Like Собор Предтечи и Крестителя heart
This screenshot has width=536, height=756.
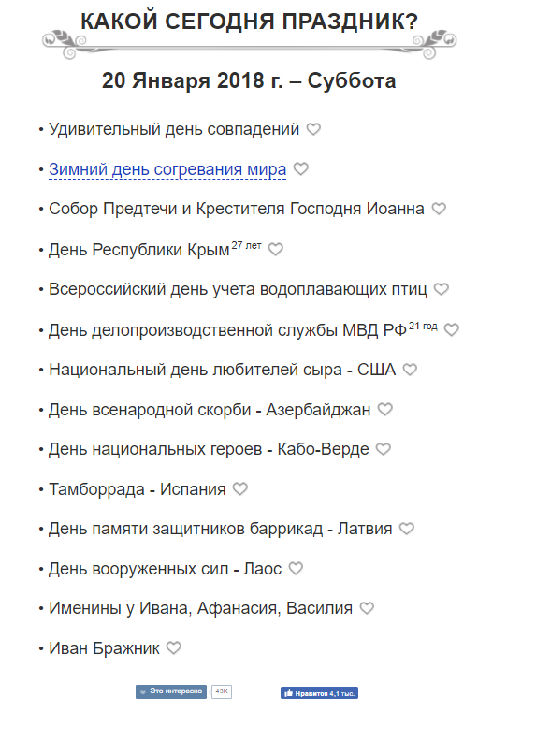coord(439,209)
